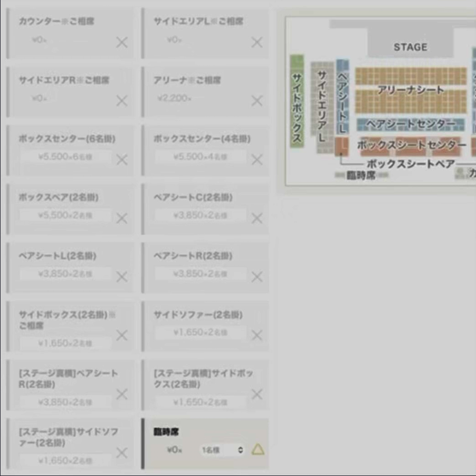Choose the ボックスセンター(4名掛) seat card
The width and height of the screenshot is (476, 476).
pyautogui.click(x=206, y=150)
